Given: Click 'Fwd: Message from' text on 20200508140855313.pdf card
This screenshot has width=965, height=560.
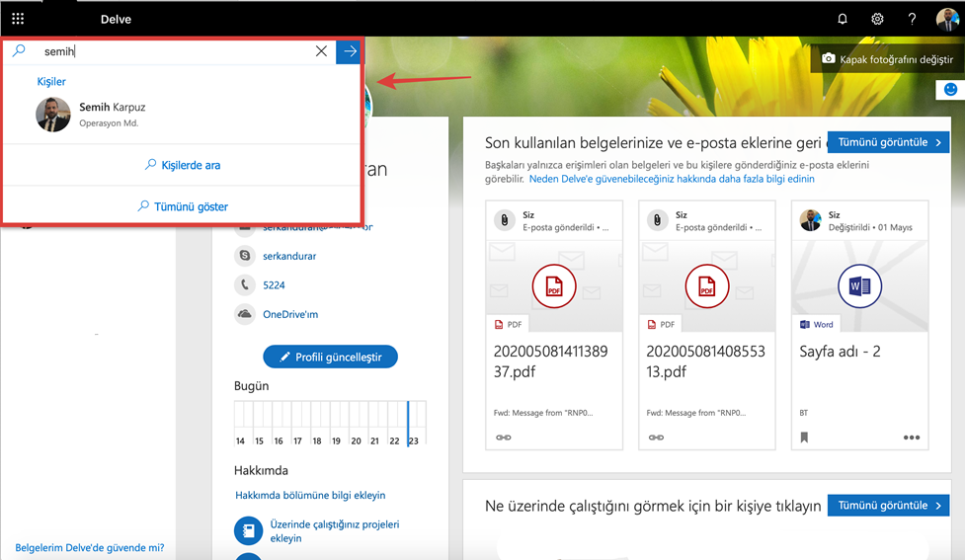Looking at the screenshot, I should pyautogui.click(x=696, y=413).
